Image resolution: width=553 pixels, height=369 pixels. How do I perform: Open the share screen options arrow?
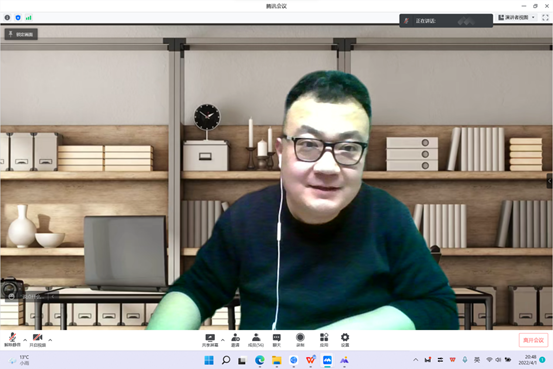tap(223, 340)
